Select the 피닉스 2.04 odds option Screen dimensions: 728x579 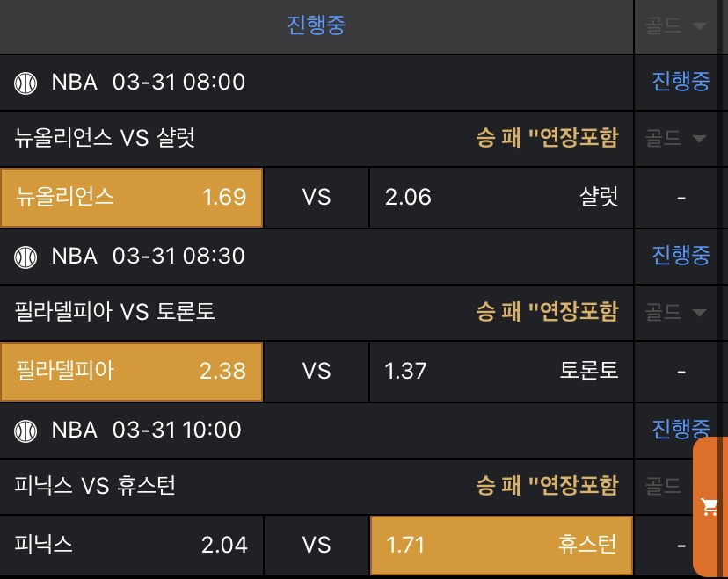click(132, 545)
